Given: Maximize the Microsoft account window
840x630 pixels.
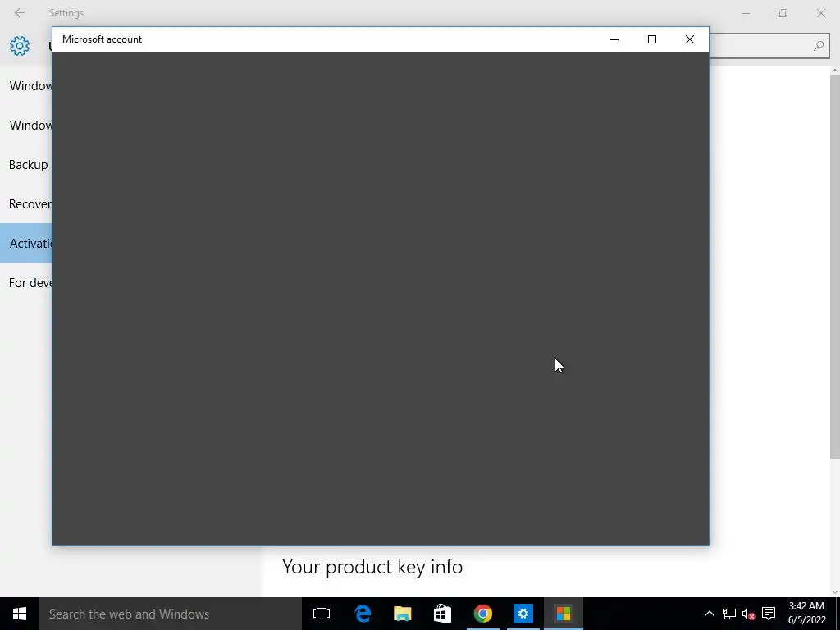Looking at the screenshot, I should pyautogui.click(x=652, y=39).
